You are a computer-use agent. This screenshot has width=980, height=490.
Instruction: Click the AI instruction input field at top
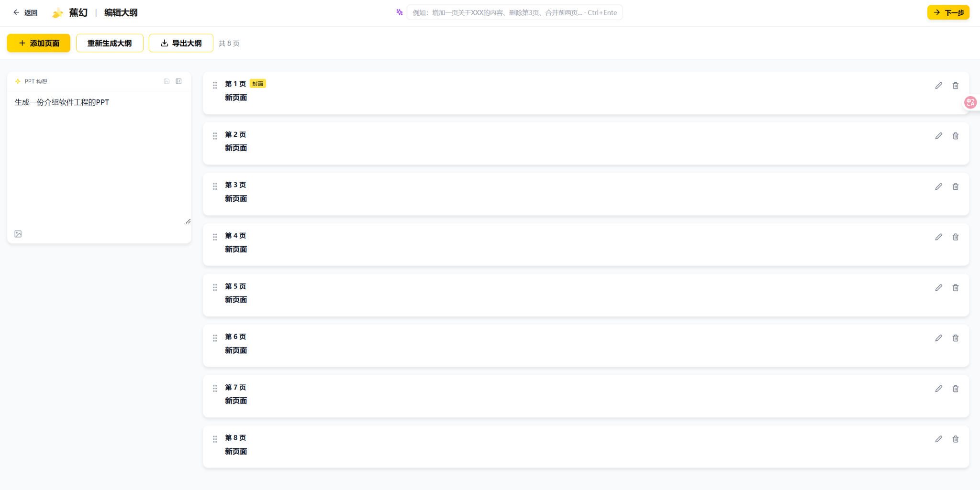[514, 13]
